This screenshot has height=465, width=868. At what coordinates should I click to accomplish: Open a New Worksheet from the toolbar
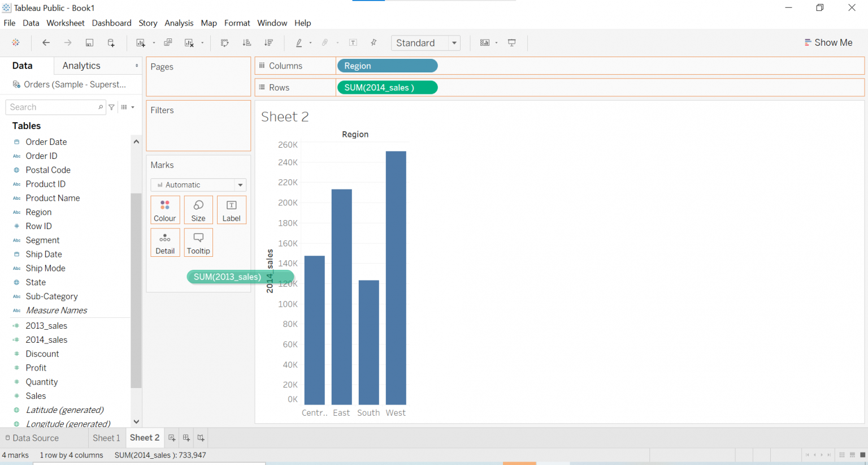tap(141, 42)
